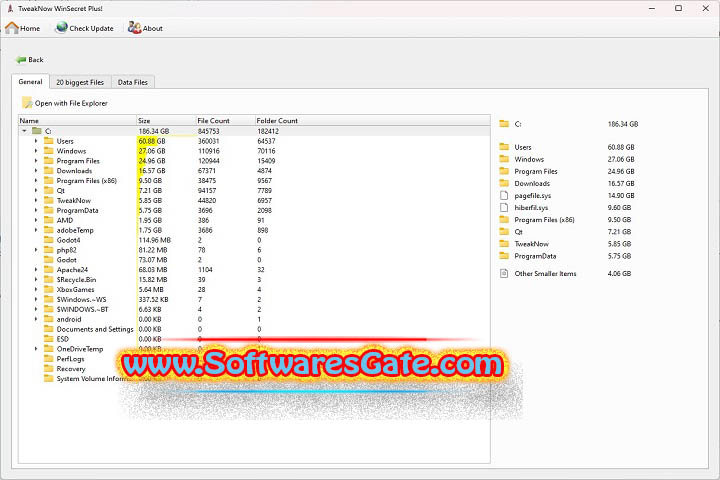Expand the php82 folder node
Viewport: 720px width, 480px height.
click(x=36, y=250)
